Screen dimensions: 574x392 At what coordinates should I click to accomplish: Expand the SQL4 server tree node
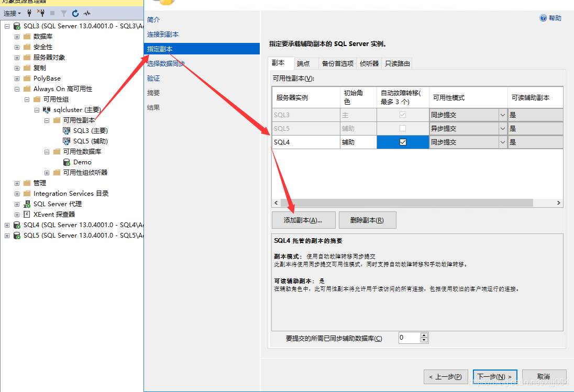tap(7, 225)
